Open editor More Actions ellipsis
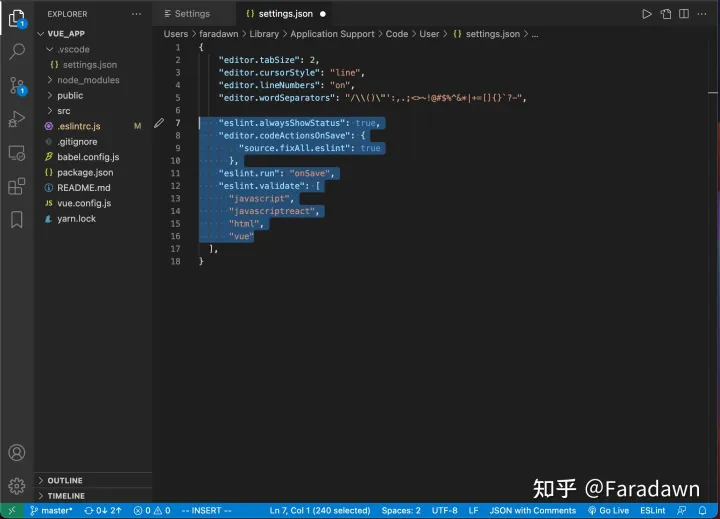 coord(702,14)
